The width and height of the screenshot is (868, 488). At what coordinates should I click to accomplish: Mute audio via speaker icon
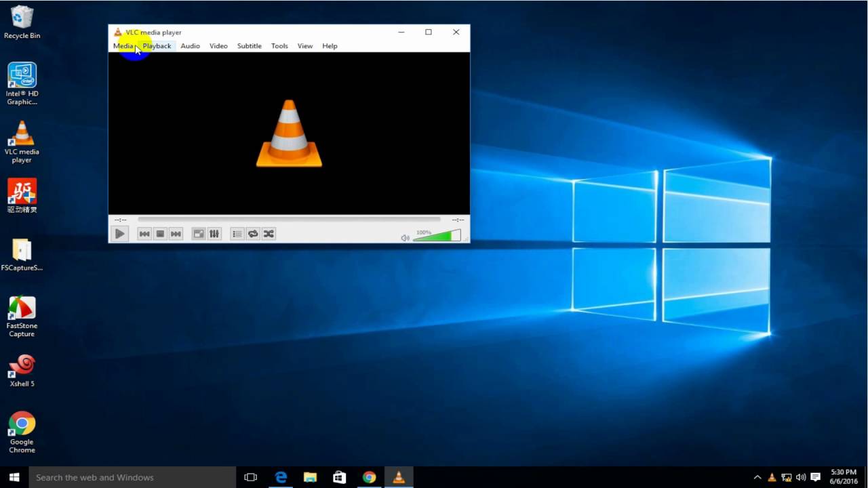point(405,238)
